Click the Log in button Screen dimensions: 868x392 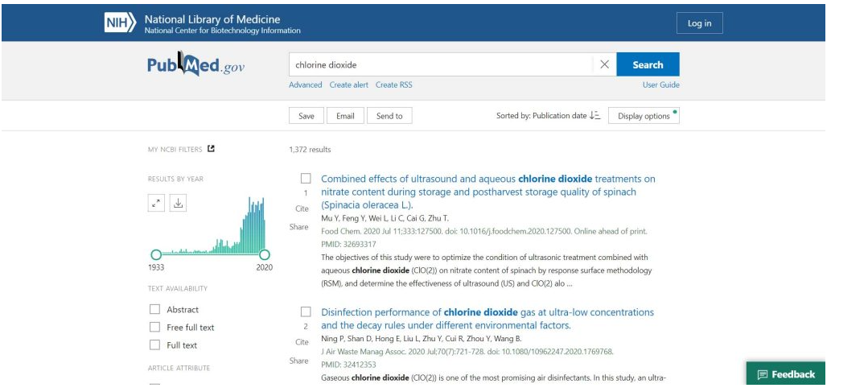(699, 23)
